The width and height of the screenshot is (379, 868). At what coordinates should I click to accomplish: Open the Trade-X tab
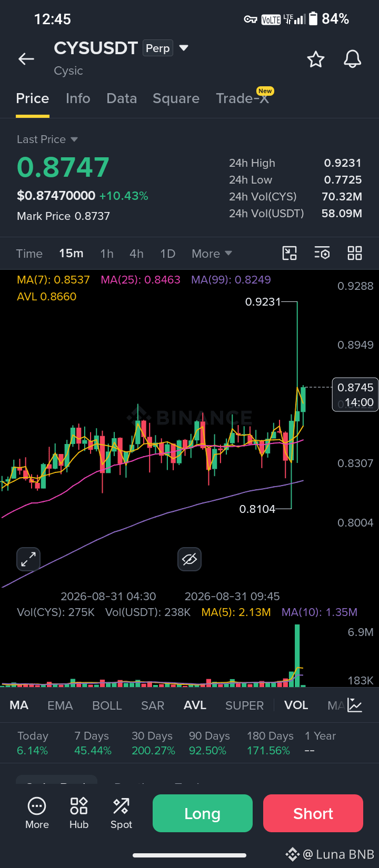pos(243,98)
